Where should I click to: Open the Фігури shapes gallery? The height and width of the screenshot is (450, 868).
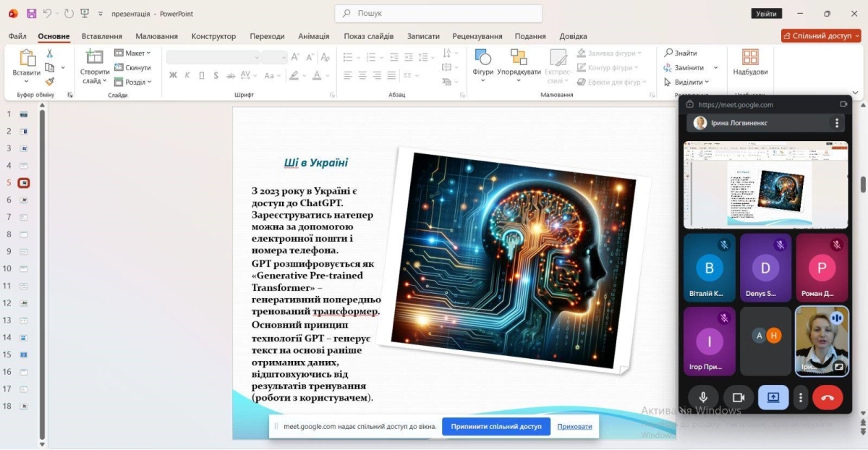coord(482,58)
